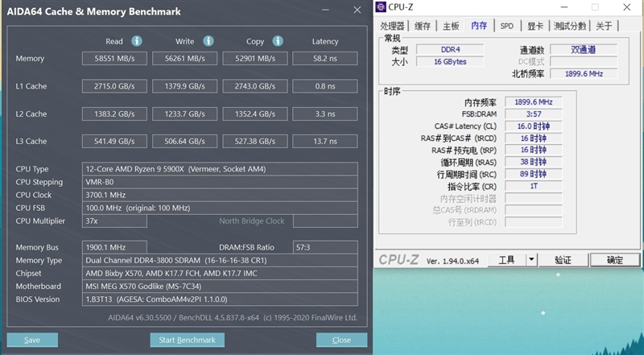
Task: Click the 确定 button in CPU-Z
Action: tap(615, 260)
